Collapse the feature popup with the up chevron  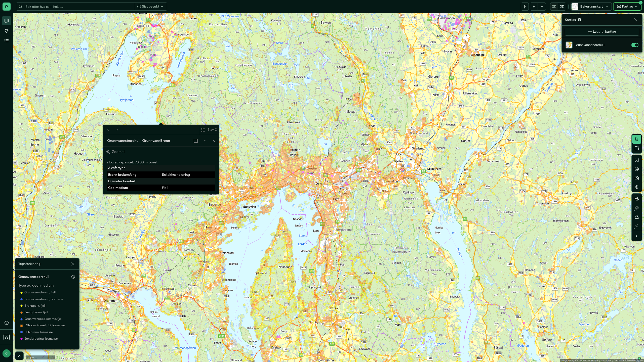(205, 141)
